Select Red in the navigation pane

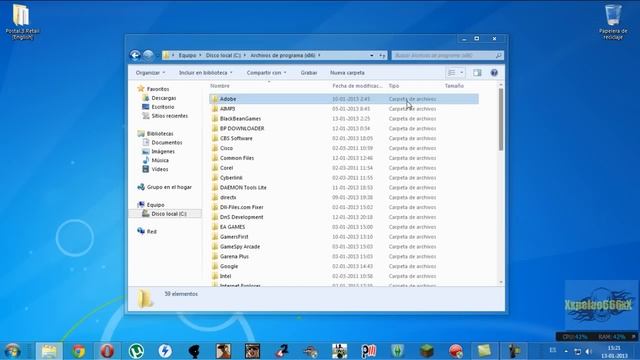pos(151,231)
